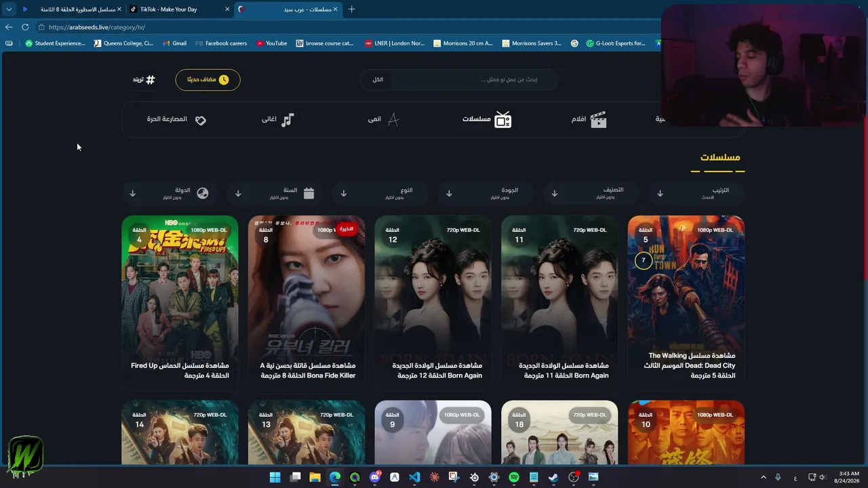Click the trending hashtag icon

pyautogui.click(x=151, y=80)
